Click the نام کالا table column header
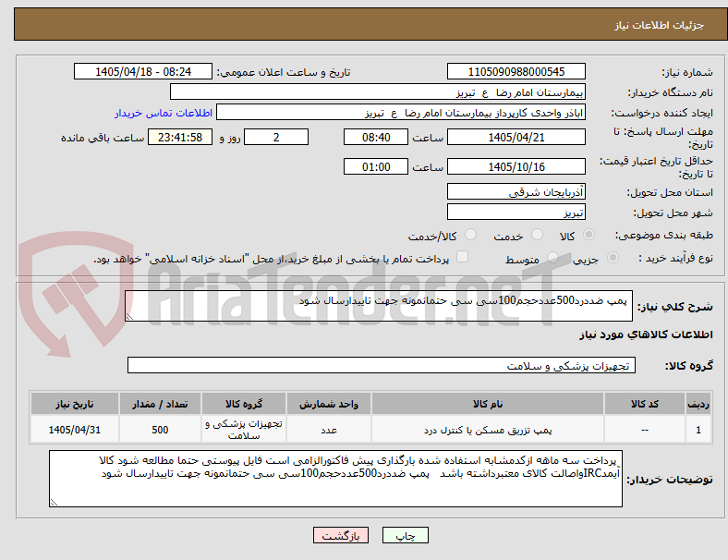The image size is (728, 560). [x=488, y=404]
